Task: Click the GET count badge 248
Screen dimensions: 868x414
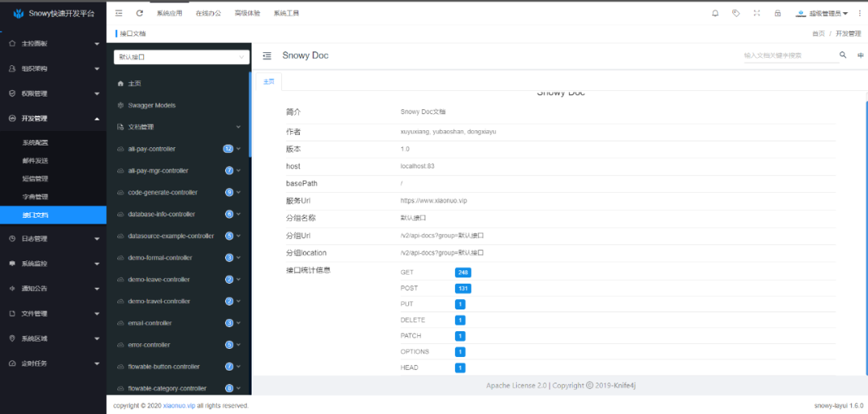Action: (463, 273)
